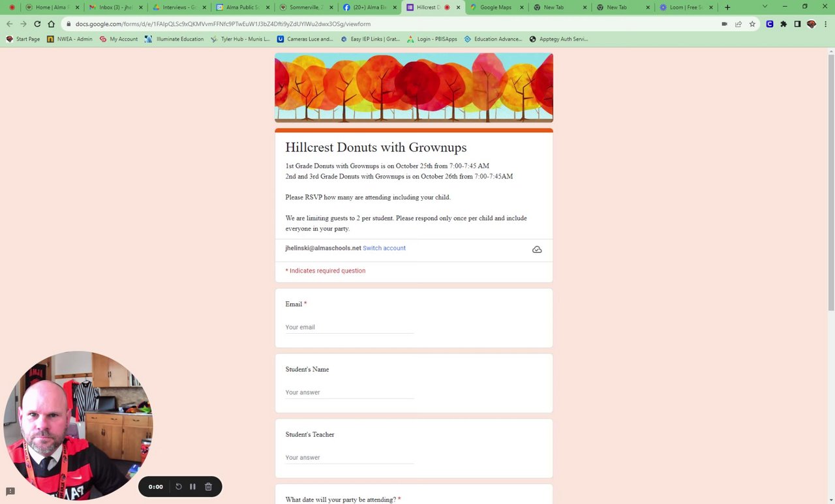Open Chrome three-dot menu
The width and height of the screenshot is (835, 504).
click(825, 24)
